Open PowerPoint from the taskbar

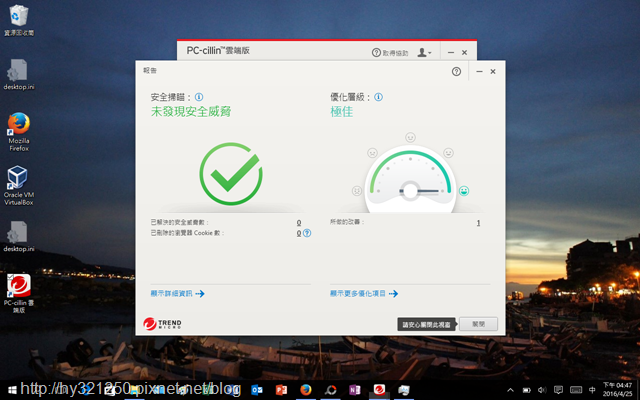281,390
